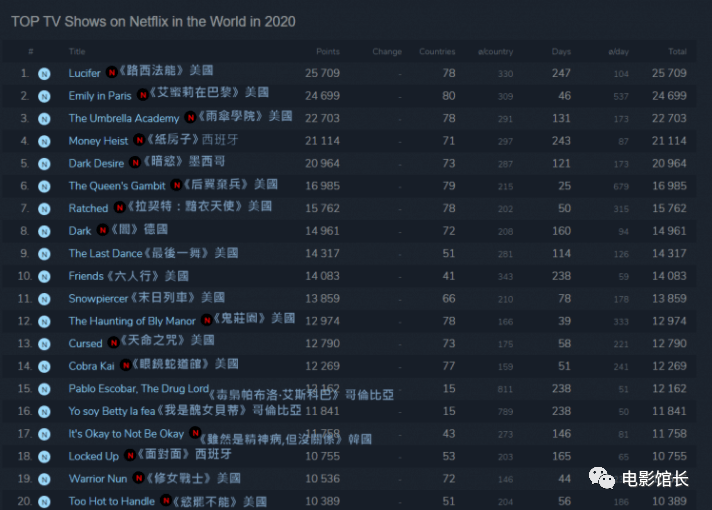Open The Last Dance title link

105,253
